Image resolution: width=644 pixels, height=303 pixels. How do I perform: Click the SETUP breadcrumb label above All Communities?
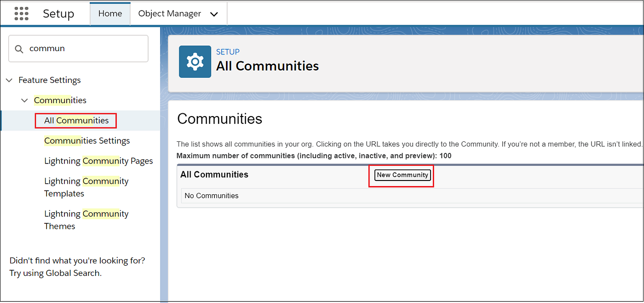[228, 52]
